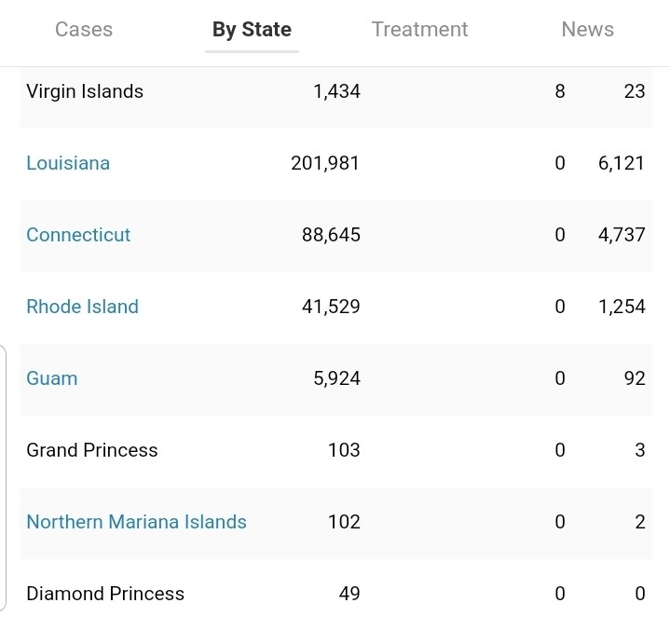This screenshot has height=644, width=670.
Task: Click Louisiana's case count 201,981
Action: 325,163
